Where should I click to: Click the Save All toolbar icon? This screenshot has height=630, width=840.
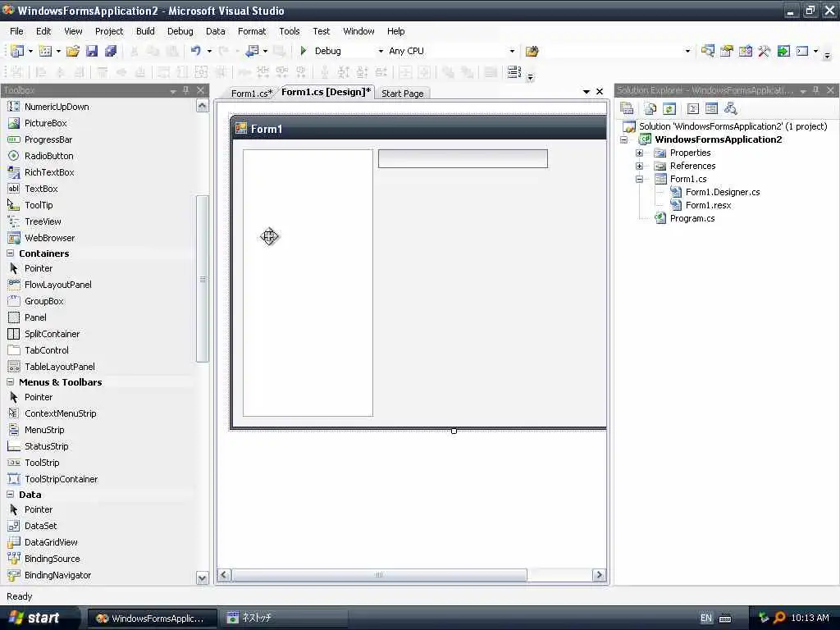[111, 51]
